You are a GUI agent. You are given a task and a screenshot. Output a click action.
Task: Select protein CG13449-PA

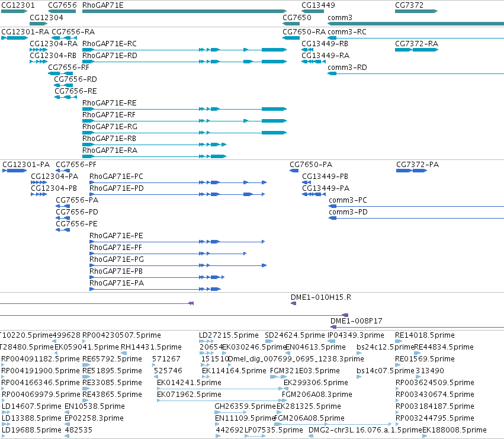tap(314, 194)
